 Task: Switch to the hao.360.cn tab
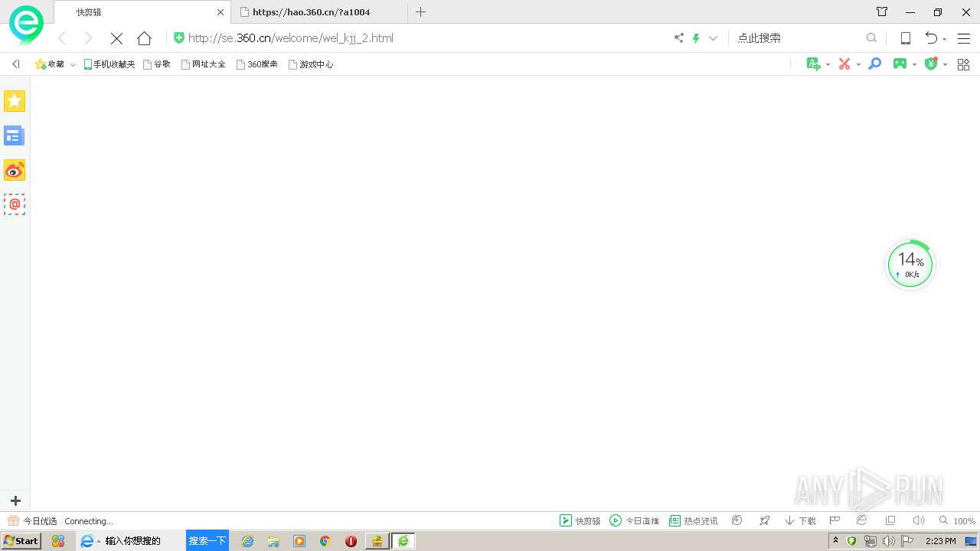coord(320,12)
